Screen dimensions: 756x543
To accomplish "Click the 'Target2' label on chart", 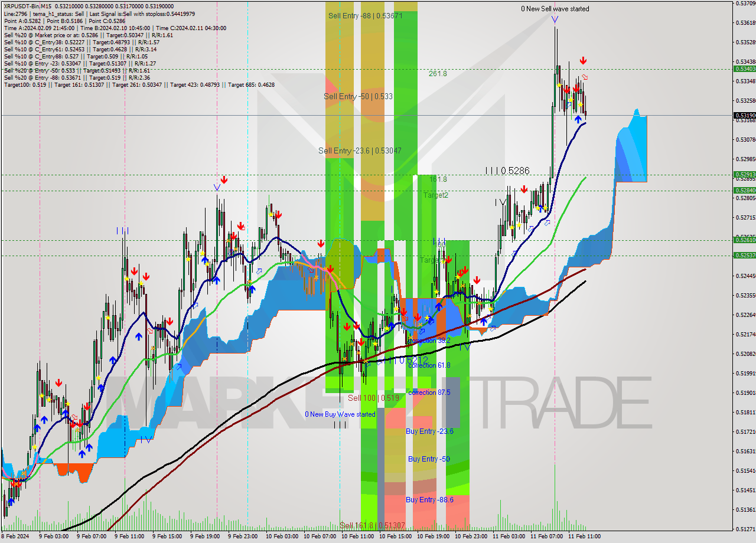I will click(435, 195).
